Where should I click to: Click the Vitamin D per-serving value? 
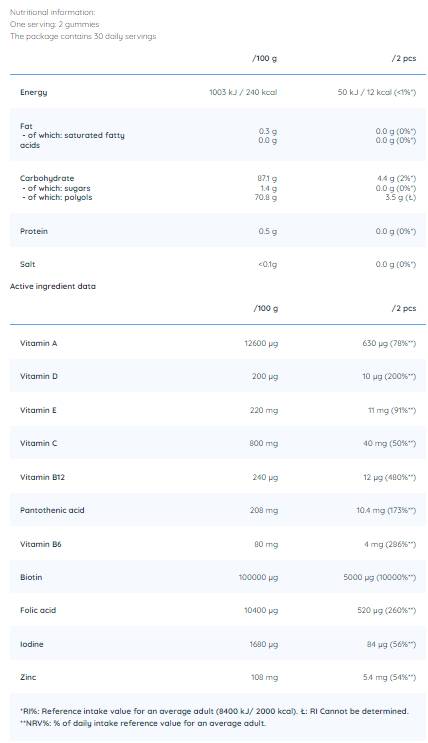[389, 376]
